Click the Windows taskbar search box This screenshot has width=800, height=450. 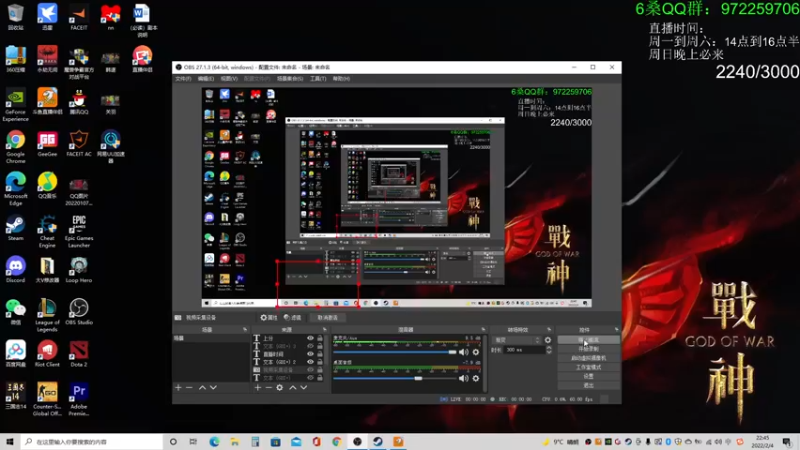point(92,442)
